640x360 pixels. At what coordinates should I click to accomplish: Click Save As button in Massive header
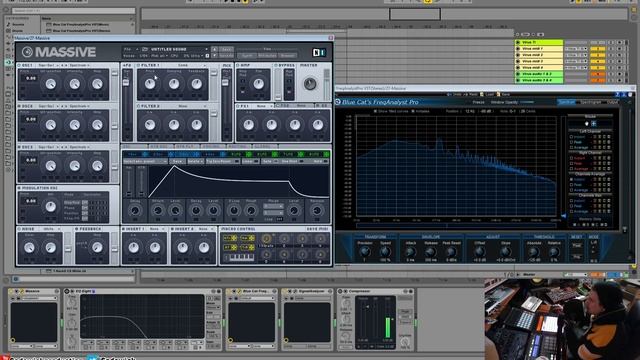point(227,56)
